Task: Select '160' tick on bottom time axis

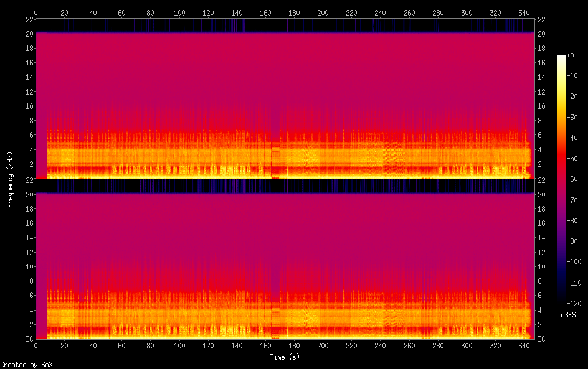Action: (265, 346)
